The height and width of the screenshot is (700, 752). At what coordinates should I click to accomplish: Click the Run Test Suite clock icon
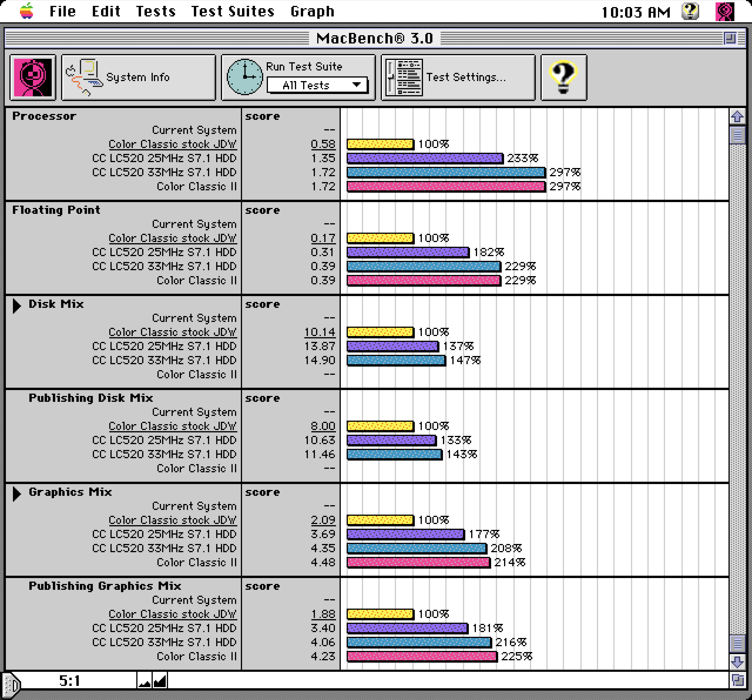(244, 77)
